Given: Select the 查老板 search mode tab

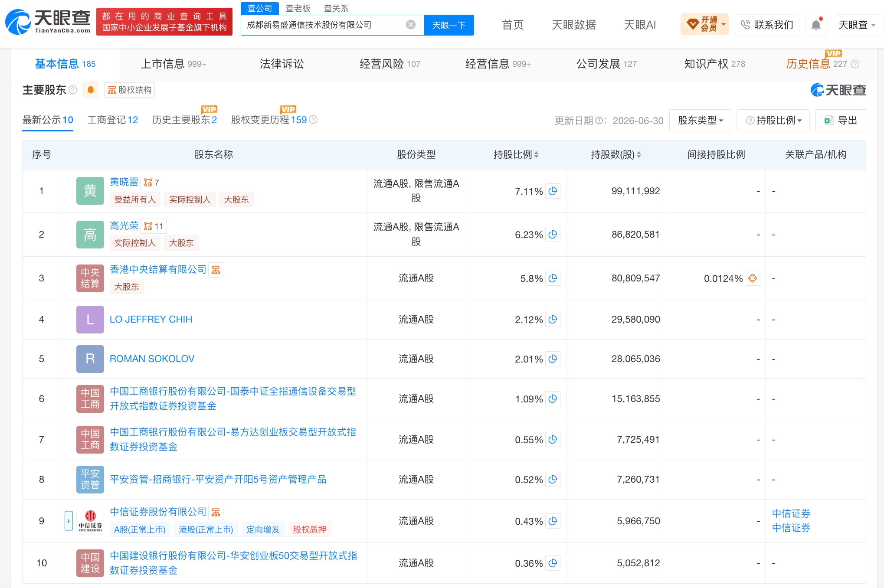Looking at the screenshot, I should [x=298, y=8].
